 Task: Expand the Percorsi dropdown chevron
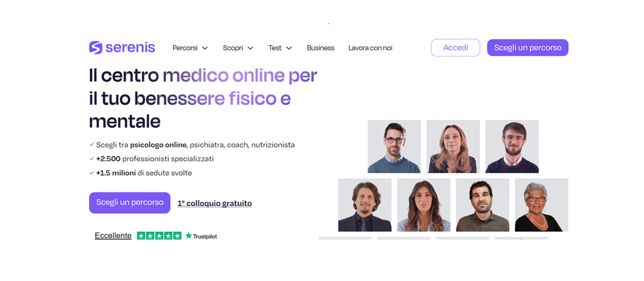[x=204, y=48]
